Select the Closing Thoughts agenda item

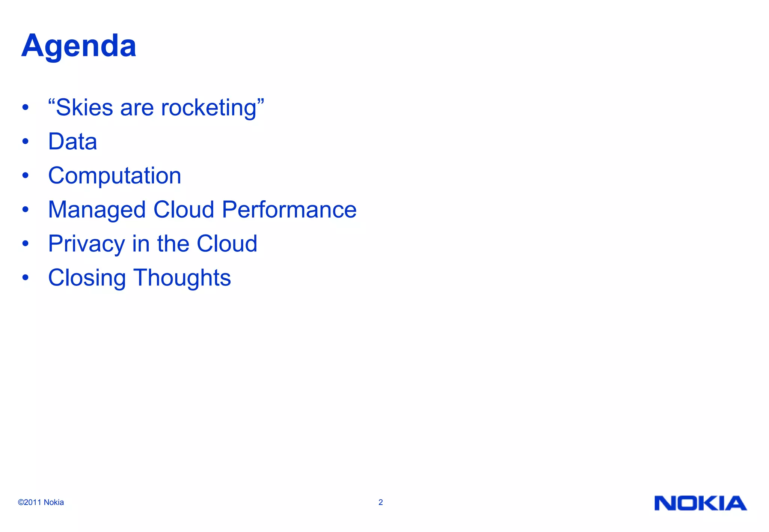pyautogui.click(x=139, y=278)
